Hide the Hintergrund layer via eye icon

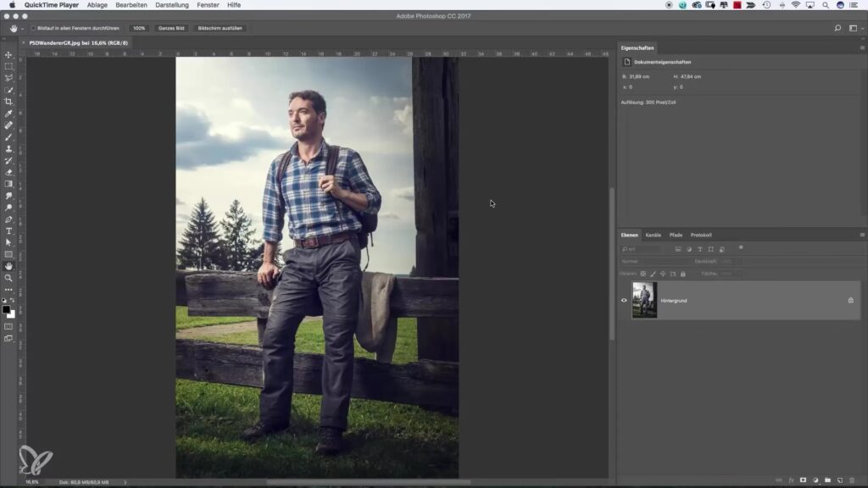[x=625, y=300]
